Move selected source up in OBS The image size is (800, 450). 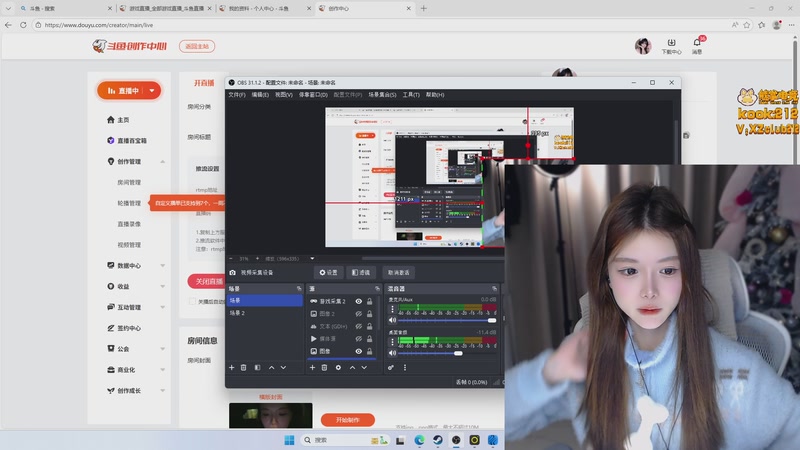pos(352,367)
